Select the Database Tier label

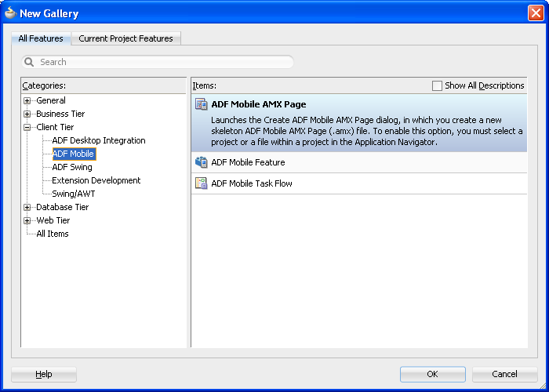pos(62,207)
